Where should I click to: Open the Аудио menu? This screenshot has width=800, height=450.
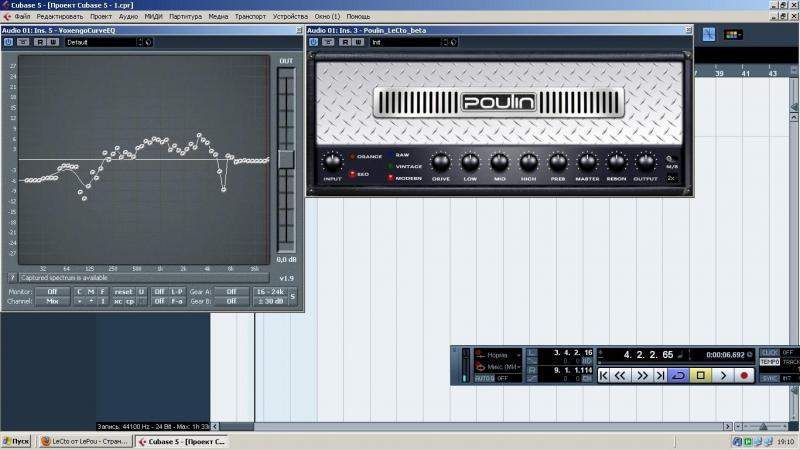(x=128, y=17)
